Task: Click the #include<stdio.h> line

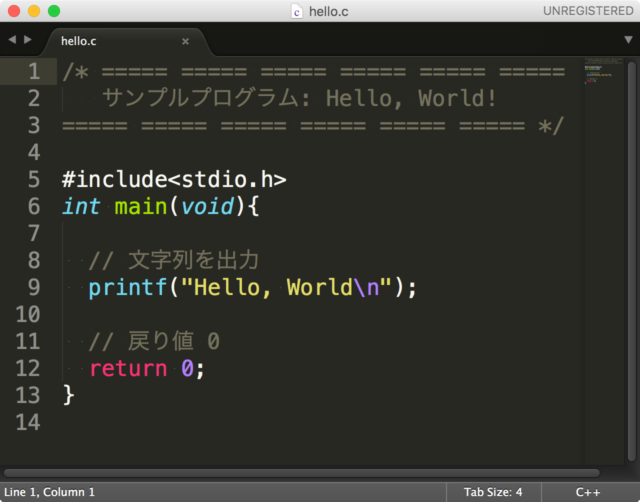Action: [174, 180]
